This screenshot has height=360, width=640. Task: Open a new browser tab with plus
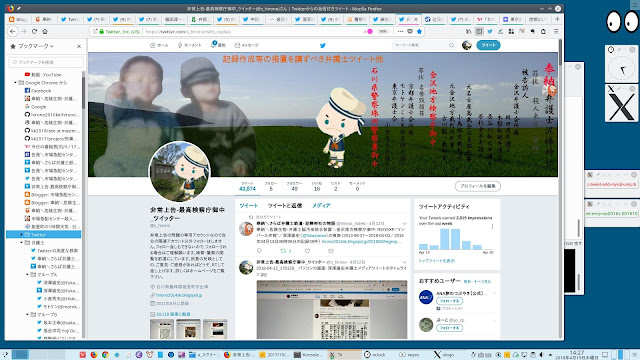click(x=557, y=19)
